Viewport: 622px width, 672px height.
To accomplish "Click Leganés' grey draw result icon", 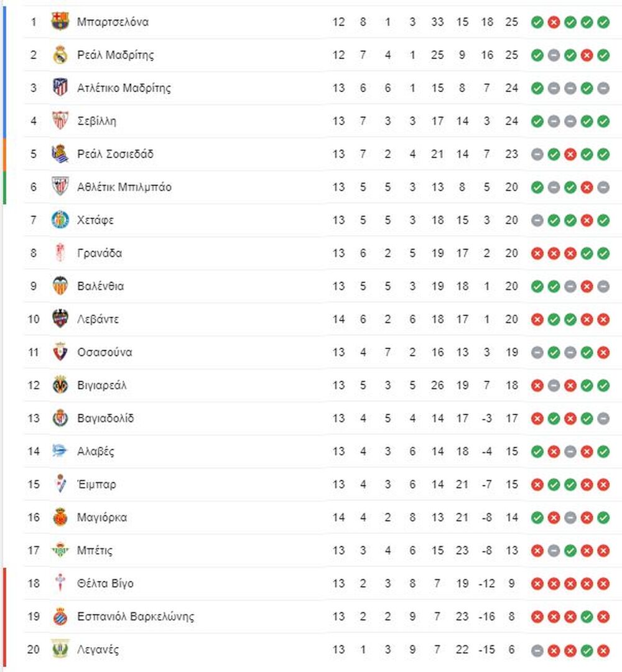I will (x=537, y=650).
